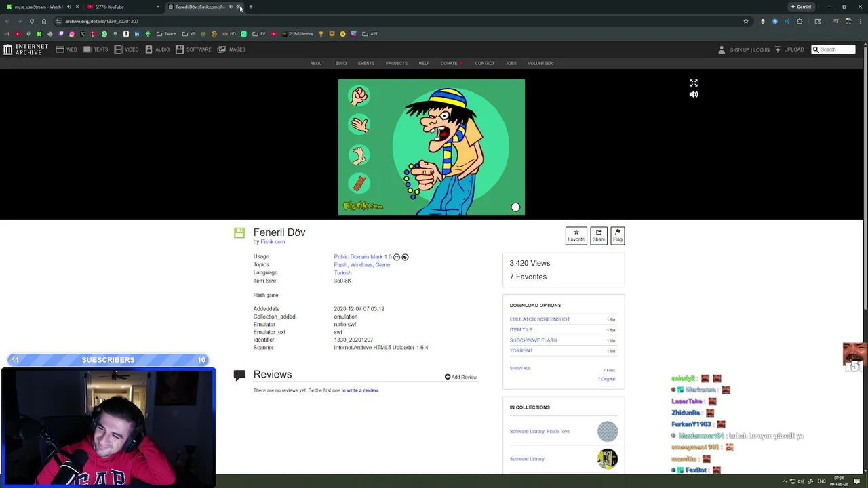The image size is (868, 488).
Task: Click the SIGN UP link
Action: pyautogui.click(x=739, y=49)
